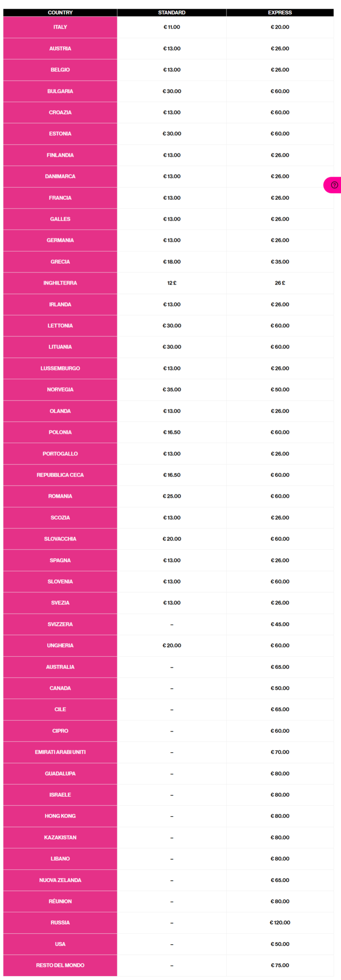Click the EXPRESS column header
This screenshot has width=341, height=980.
280,13
